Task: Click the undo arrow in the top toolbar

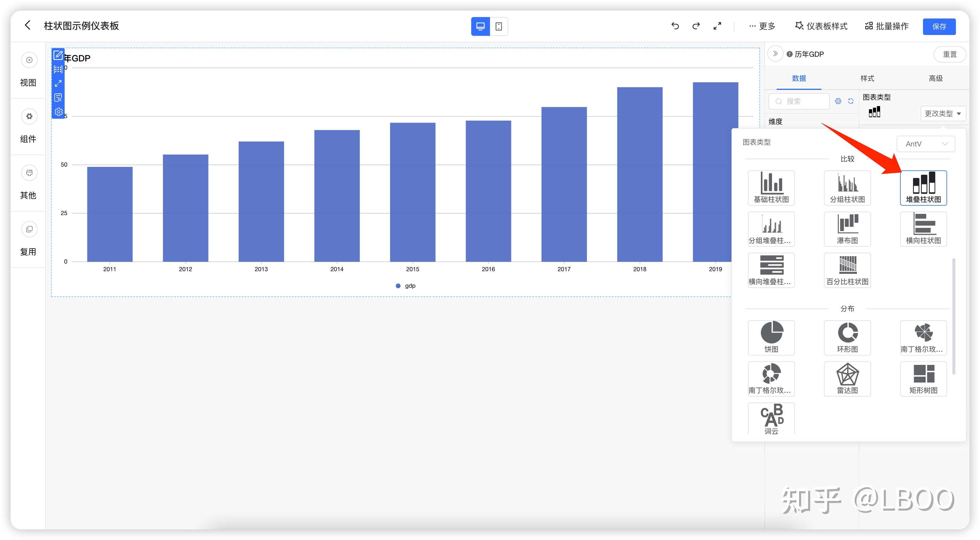Action: pyautogui.click(x=675, y=26)
